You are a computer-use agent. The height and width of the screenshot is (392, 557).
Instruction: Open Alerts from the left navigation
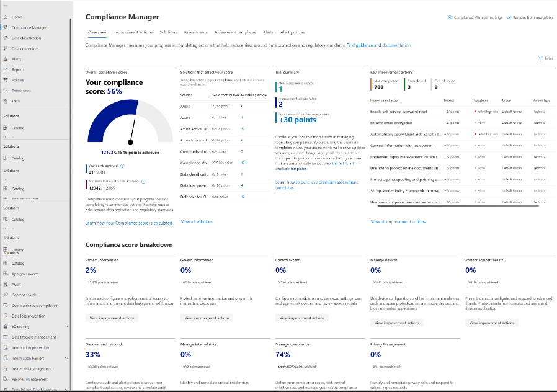pos(6,59)
